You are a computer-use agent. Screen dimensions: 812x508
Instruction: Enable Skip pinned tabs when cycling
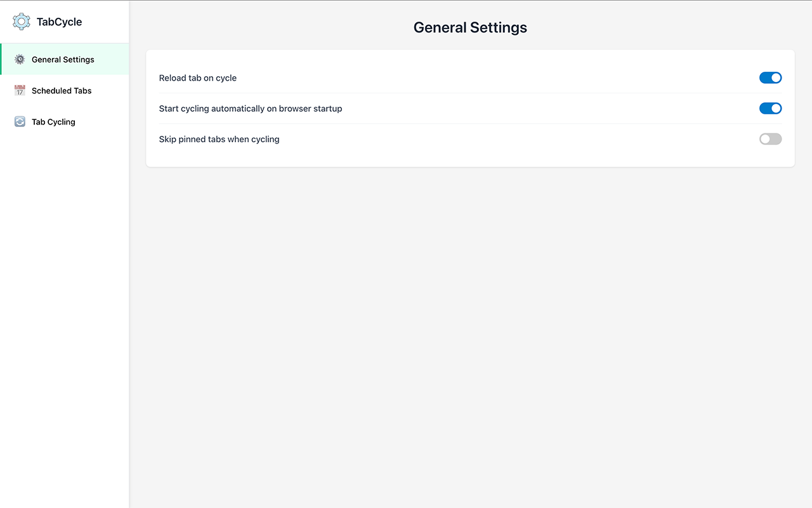[x=770, y=139]
